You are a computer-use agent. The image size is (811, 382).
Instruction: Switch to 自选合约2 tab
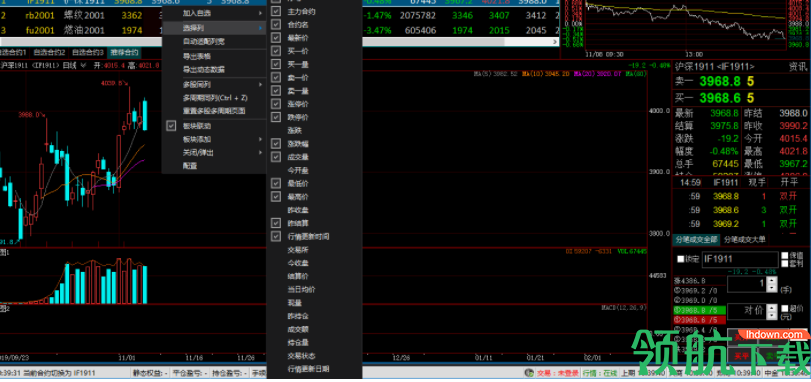click(49, 52)
